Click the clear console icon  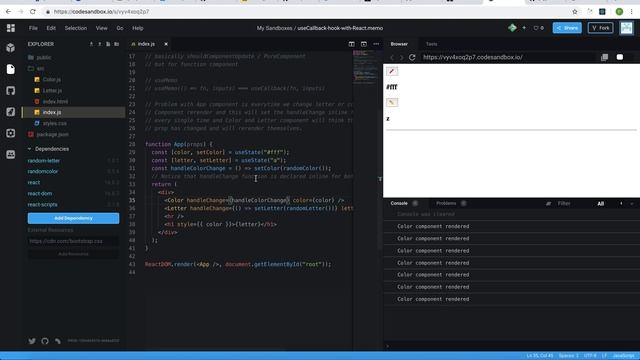pos(548,203)
